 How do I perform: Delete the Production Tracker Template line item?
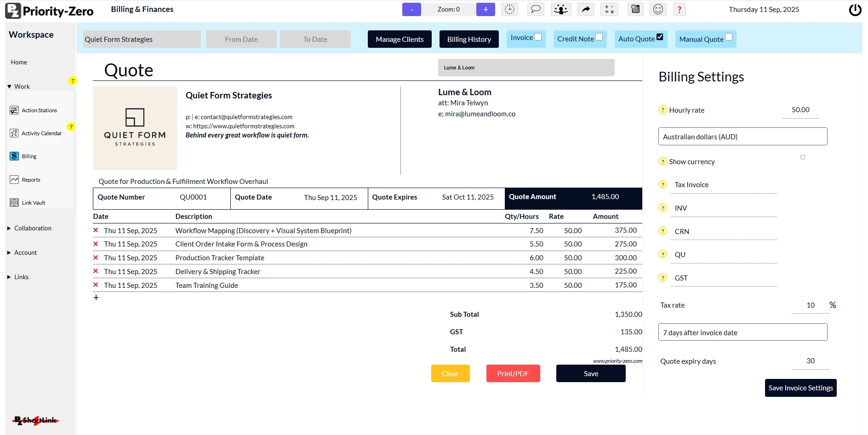(x=96, y=258)
